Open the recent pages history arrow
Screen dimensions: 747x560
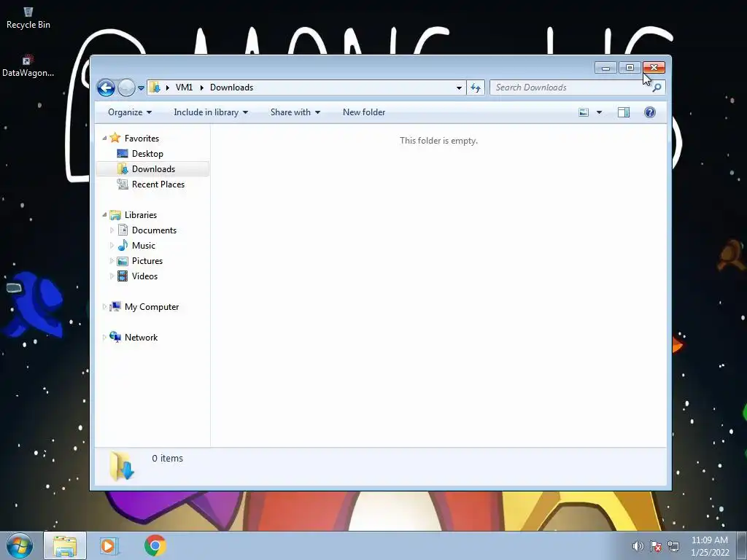tap(141, 88)
